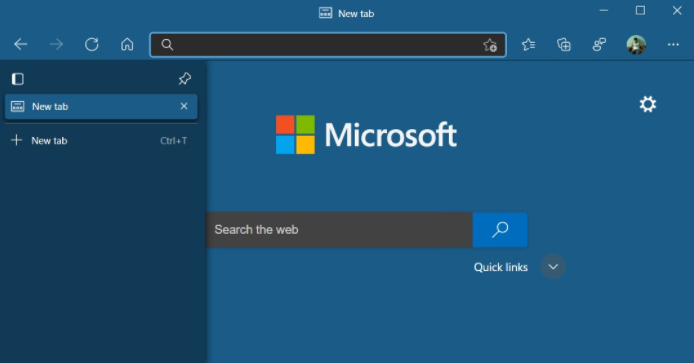The height and width of the screenshot is (363, 694).
Task: Open page settings gear icon
Action: click(648, 104)
